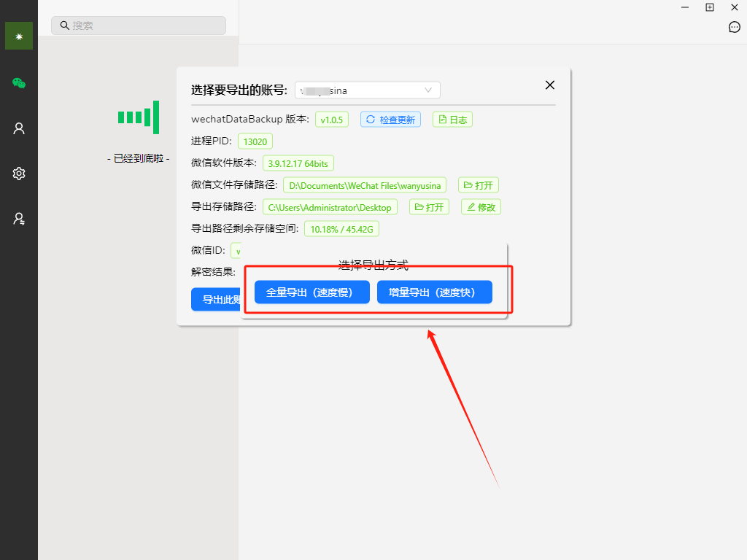Image resolution: width=747 pixels, height=560 pixels.
Task: Click the switch-account person icon in sidebar
Action: point(18,219)
